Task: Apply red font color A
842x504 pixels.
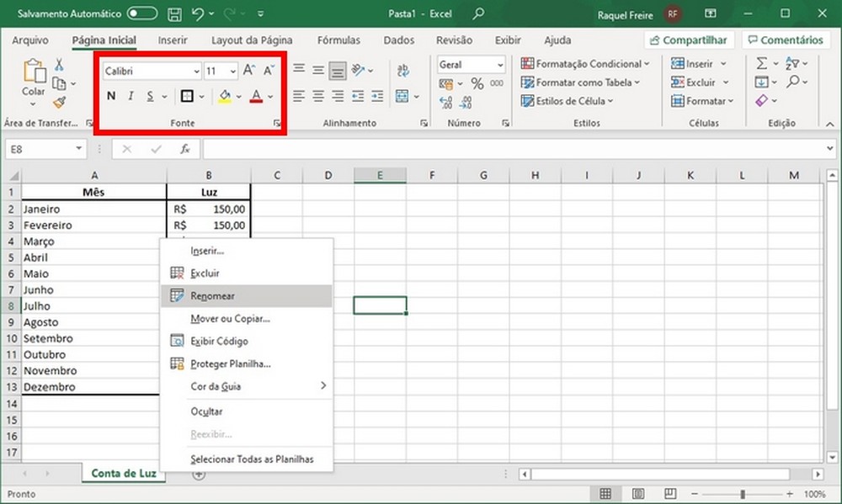Action: [x=256, y=97]
